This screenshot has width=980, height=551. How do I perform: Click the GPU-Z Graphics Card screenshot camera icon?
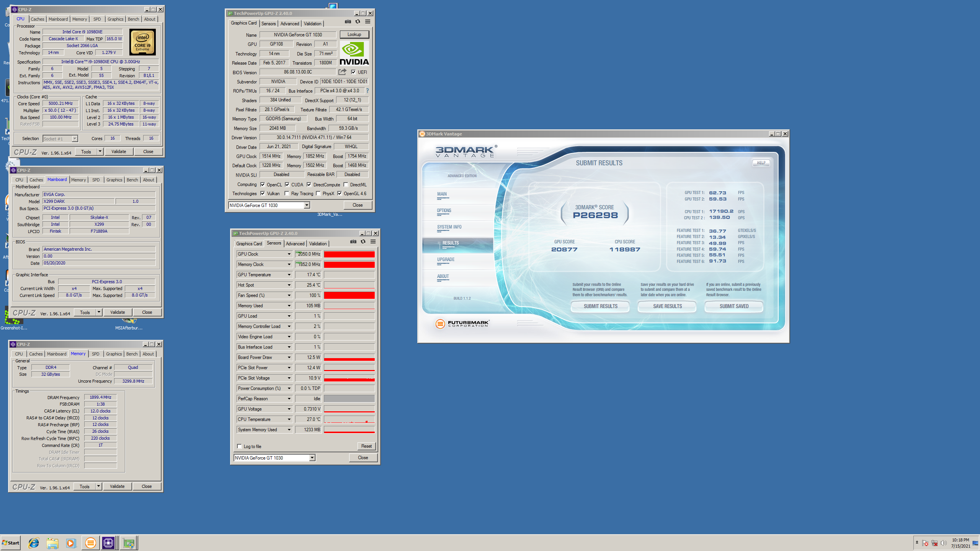click(x=348, y=22)
